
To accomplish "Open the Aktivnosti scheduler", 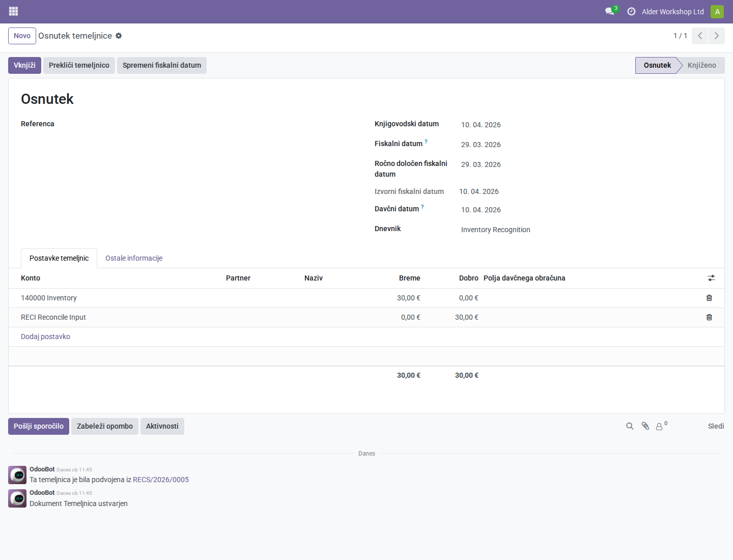I will pyautogui.click(x=162, y=426).
